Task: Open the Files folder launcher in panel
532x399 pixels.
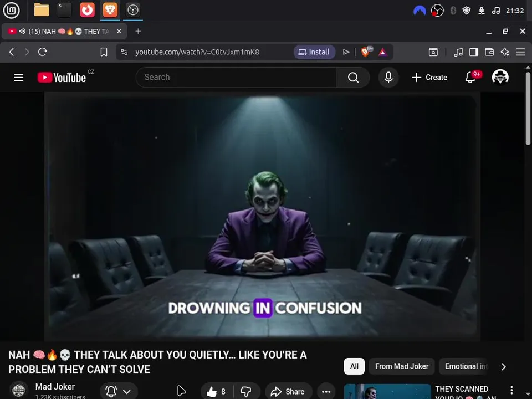Action: coord(42,10)
